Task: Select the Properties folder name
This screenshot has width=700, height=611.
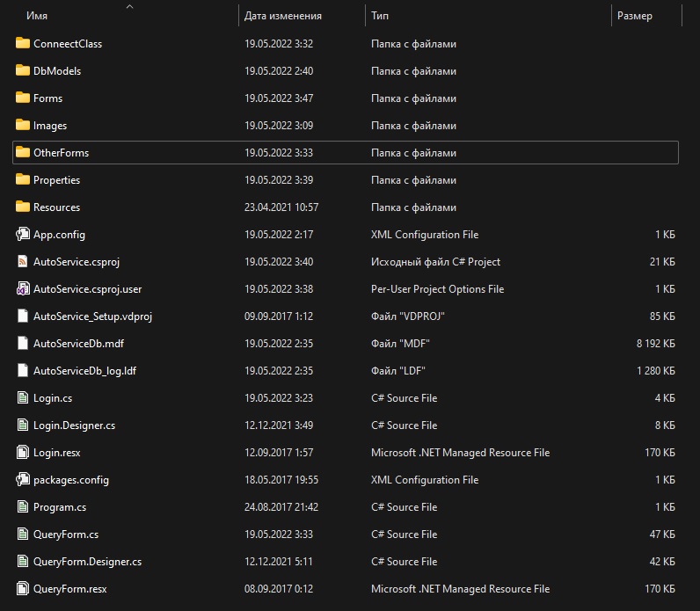Action: (56, 180)
